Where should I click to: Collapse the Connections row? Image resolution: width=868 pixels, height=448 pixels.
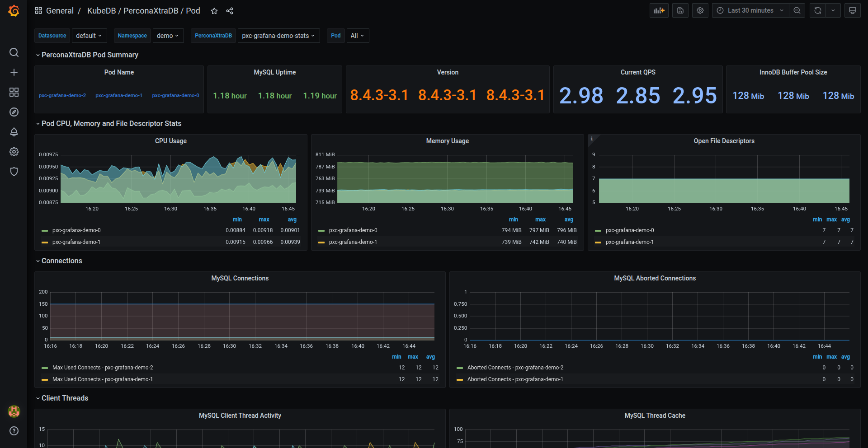coord(59,261)
